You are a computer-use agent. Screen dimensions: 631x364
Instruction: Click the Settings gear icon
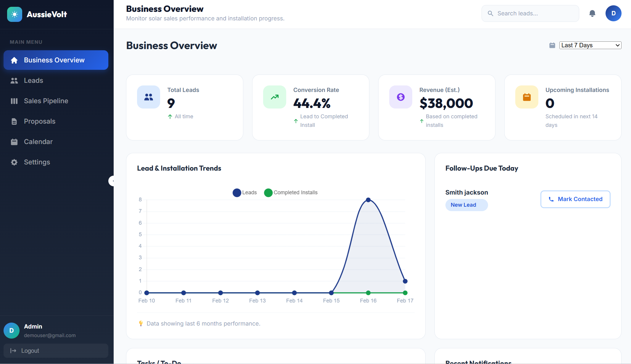point(14,162)
